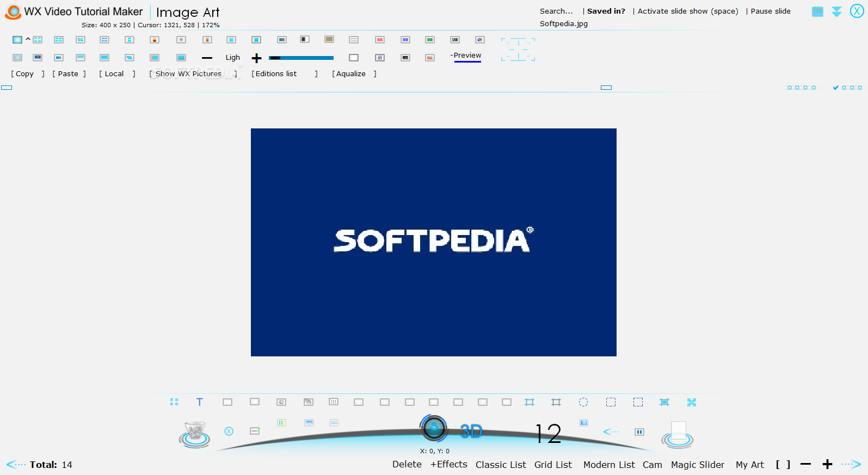Click the Softpedia image on the canvas
Viewport: 868px width, 475px height.
click(x=434, y=242)
